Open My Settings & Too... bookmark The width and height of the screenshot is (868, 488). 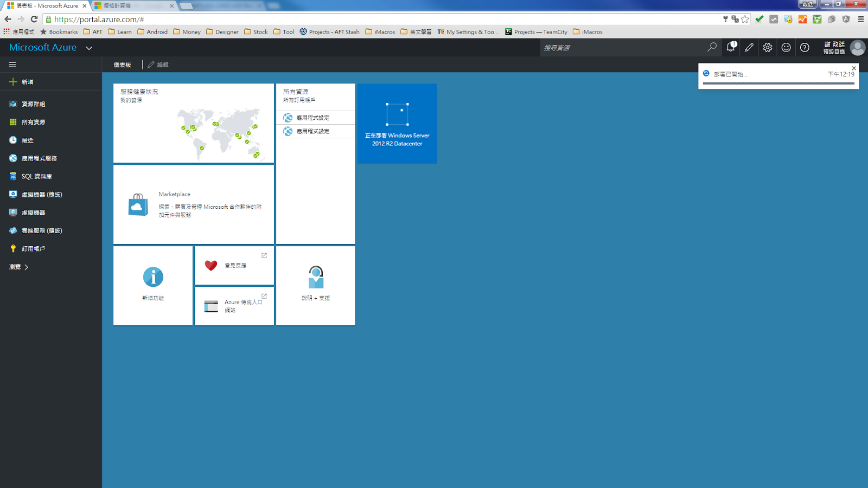coord(468,32)
